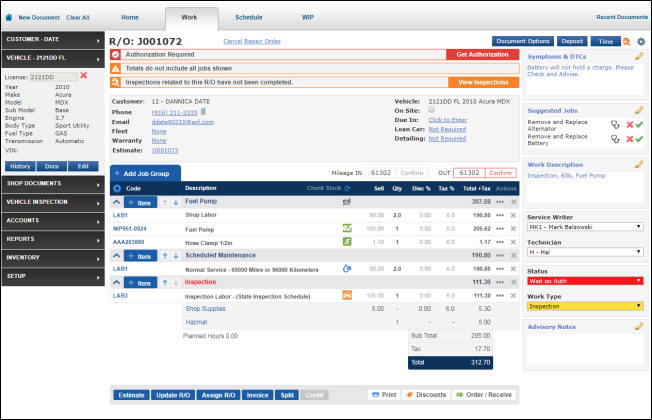Open Document Options button
Image resolution: width=652 pixels, height=420 pixels.
pos(523,41)
